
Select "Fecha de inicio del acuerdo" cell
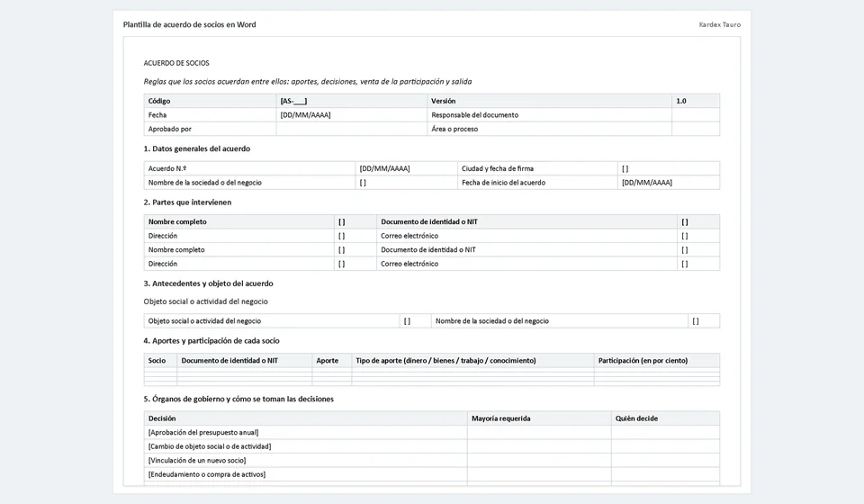(537, 183)
